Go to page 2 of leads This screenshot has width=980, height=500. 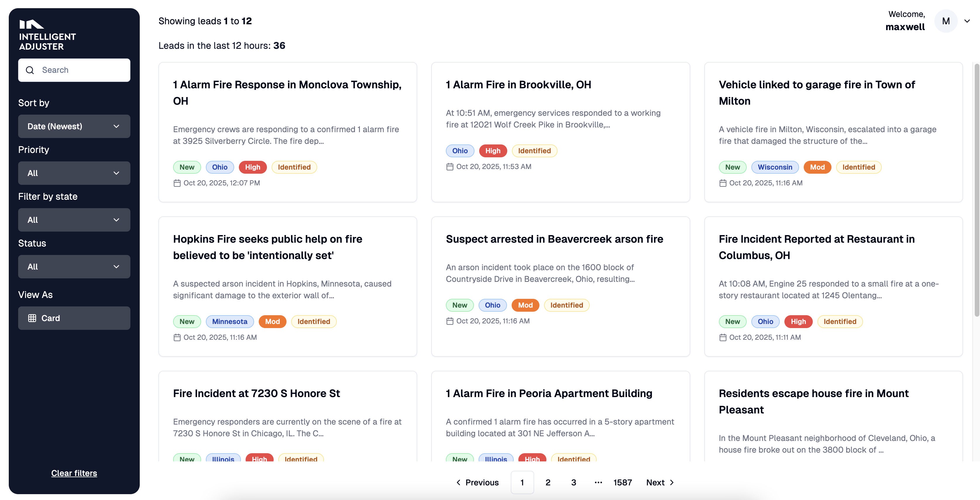tap(548, 482)
